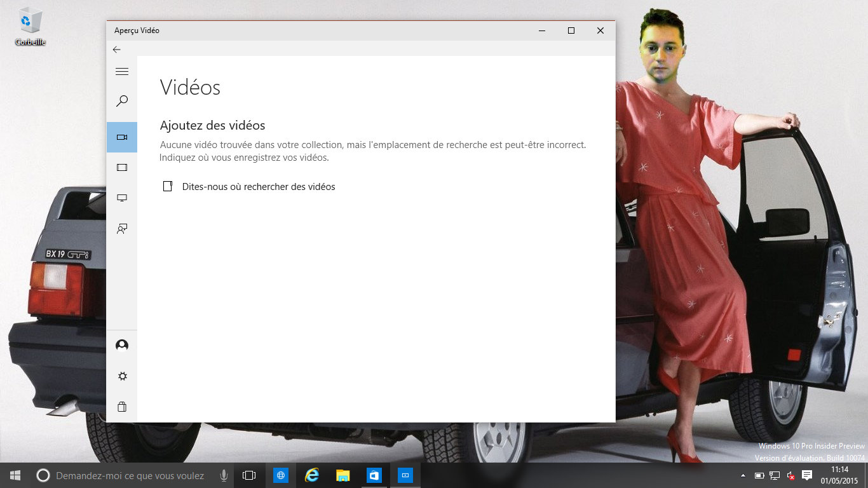Open the TV screen icon in sidebar
Screen dimensions: 868x488
(x=122, y=198)
